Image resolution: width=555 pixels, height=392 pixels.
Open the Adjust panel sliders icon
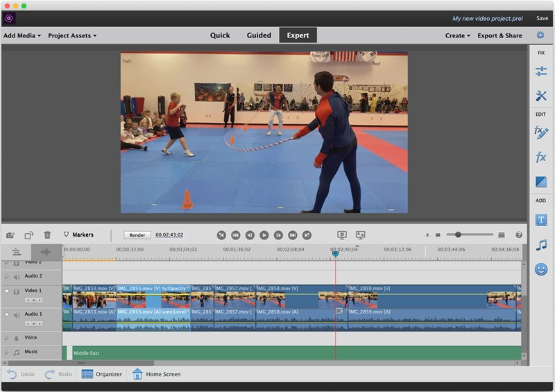541,71
